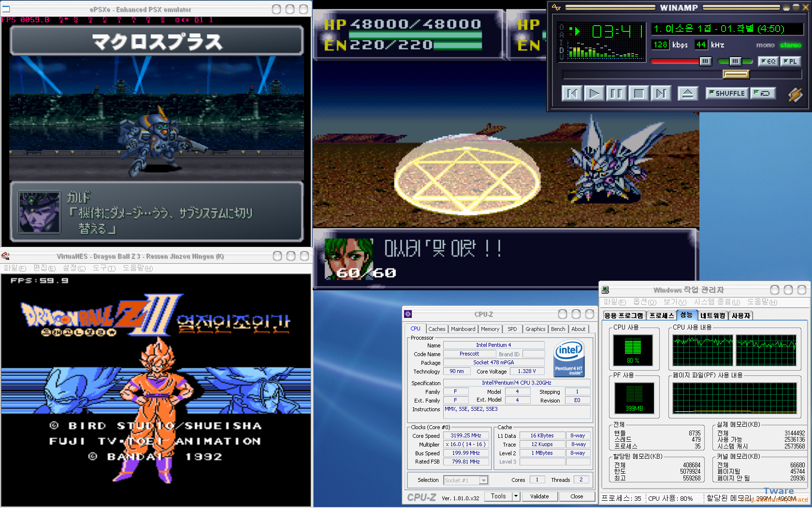The width and height of the screenshot is (812, 508).
Task: Open VirtuaNES 도구 menu
Action: (104, 268)
